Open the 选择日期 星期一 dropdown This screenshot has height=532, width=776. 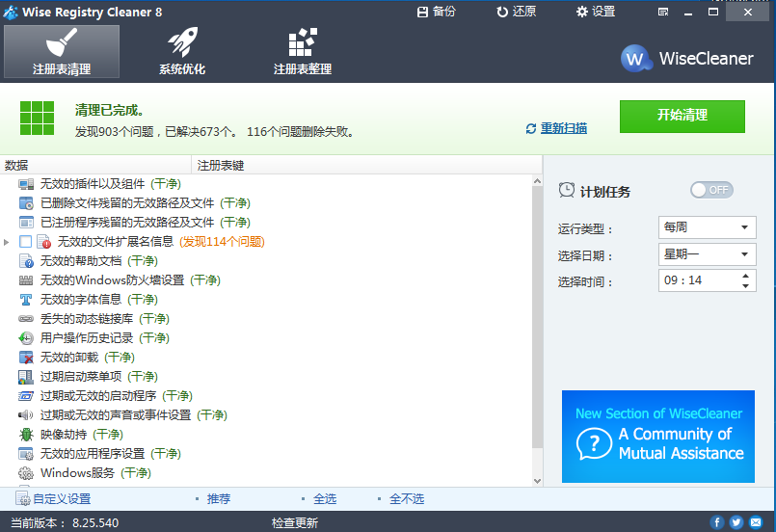707,254
